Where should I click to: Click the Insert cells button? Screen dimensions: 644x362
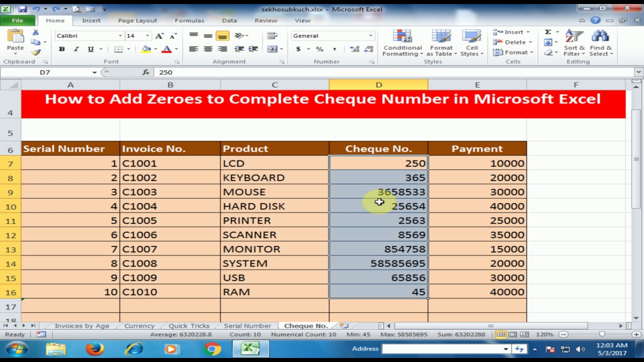pyautogui.click(x=512, y=32)
